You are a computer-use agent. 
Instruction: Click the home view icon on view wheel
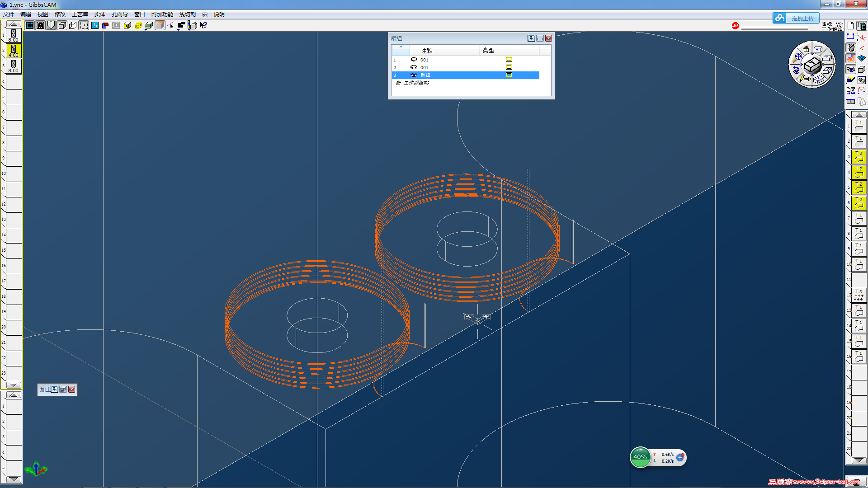(x=806, y=49)
